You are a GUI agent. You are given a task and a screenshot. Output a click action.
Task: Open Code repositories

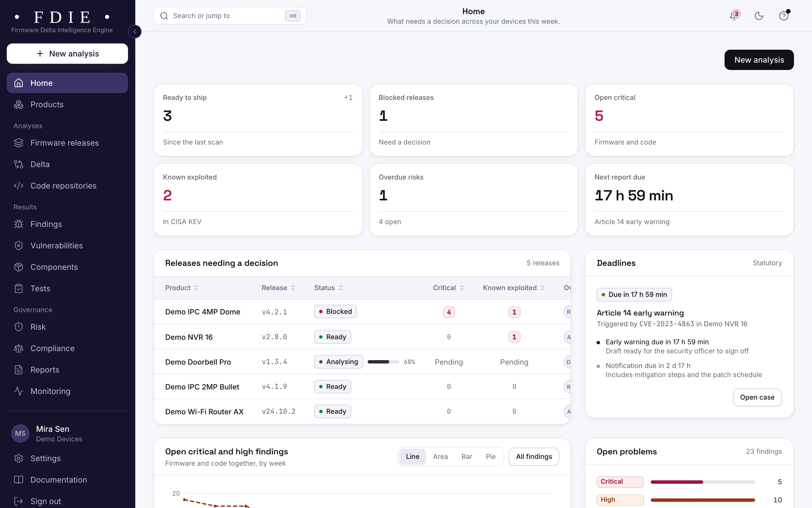click(x=67, y=186)
